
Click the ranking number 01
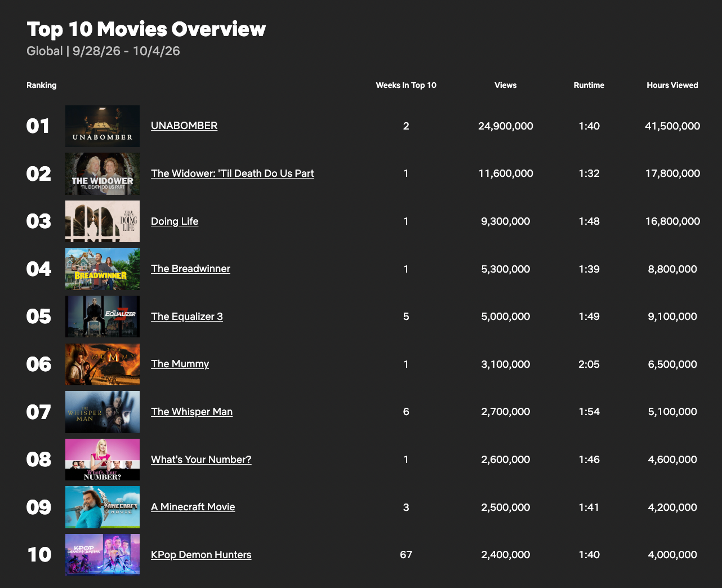point(38,126)
